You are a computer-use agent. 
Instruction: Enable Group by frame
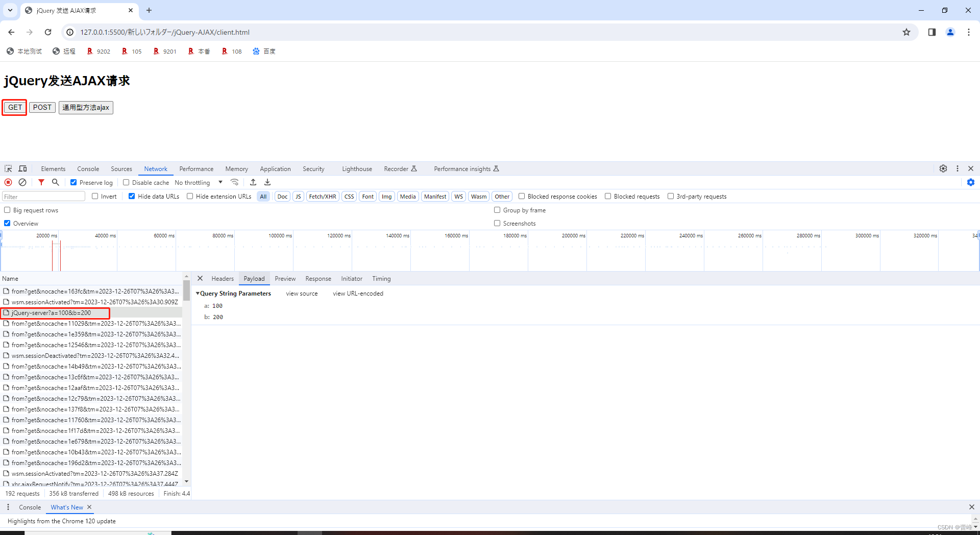[497, 210]
